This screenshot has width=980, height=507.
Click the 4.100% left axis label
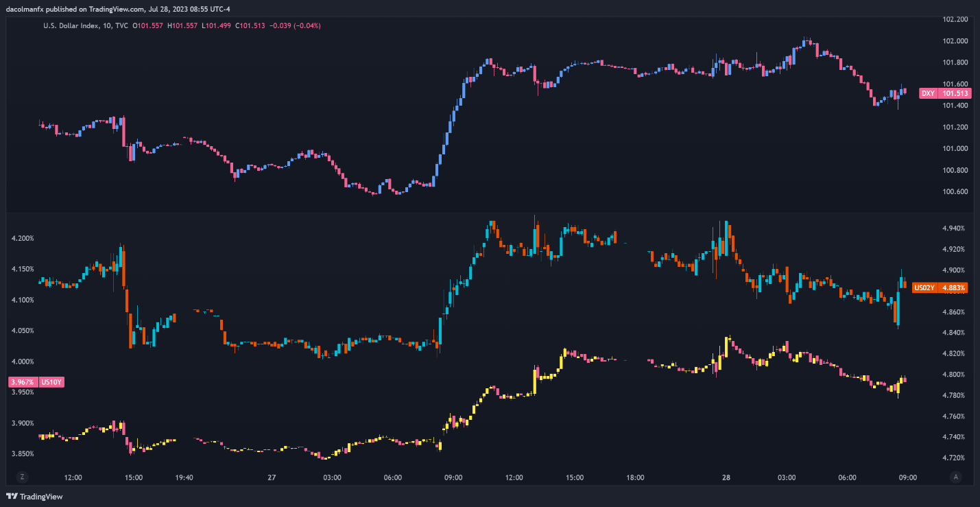pos(23,300)
